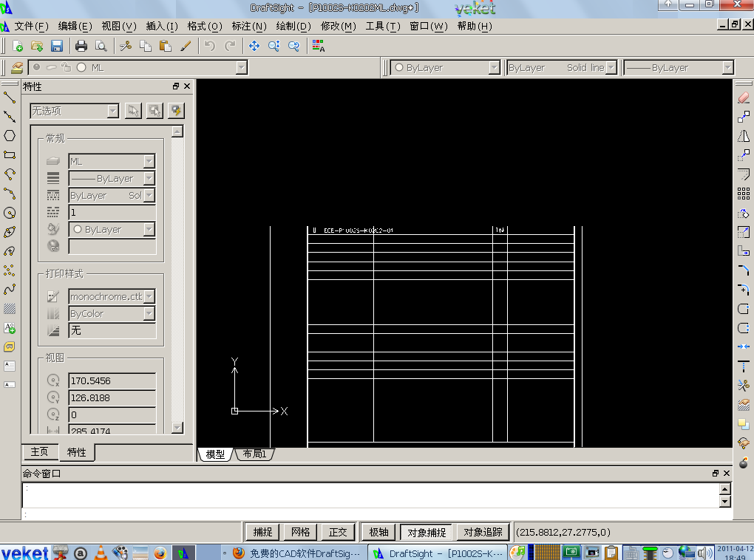Image resolution: width=754 pixels, height=560 pixels.
Task: Open the VLC cone icon in taskbar
Action: 101,553
